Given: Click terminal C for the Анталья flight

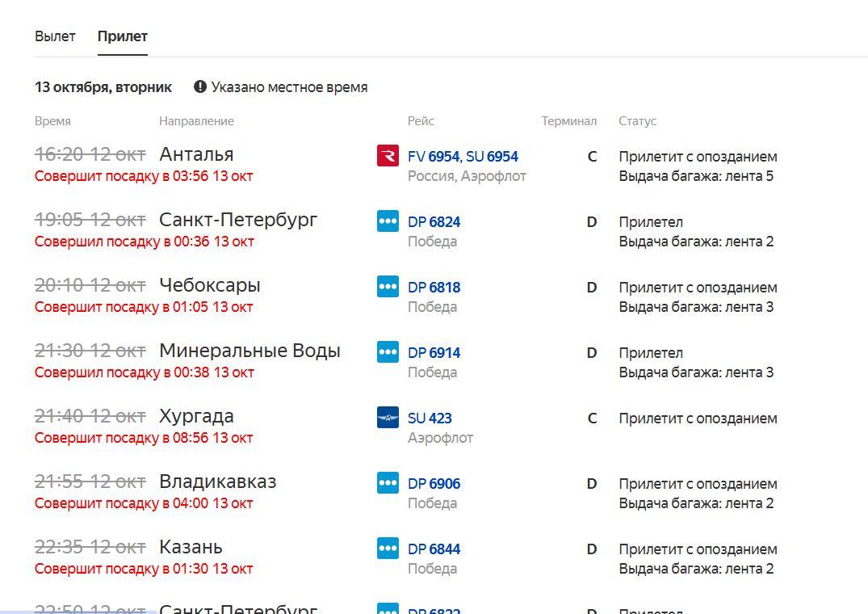Looking at the screenshot, I should 592,157.
